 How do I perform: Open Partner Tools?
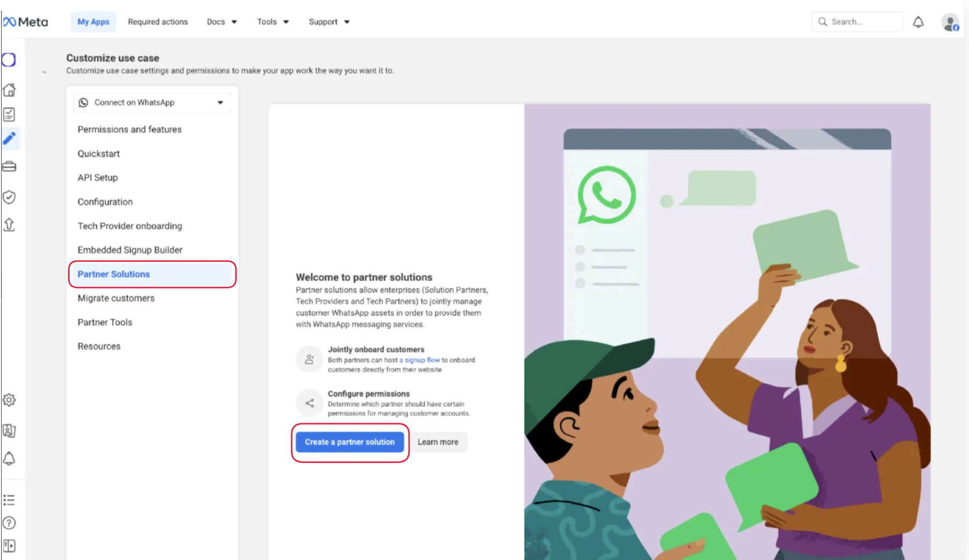(x=105, y=322)
